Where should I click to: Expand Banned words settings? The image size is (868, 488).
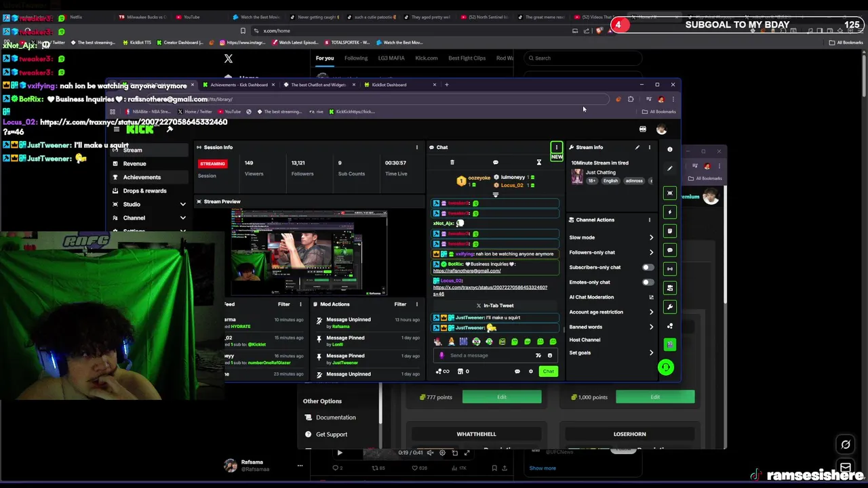coord(652,327)
